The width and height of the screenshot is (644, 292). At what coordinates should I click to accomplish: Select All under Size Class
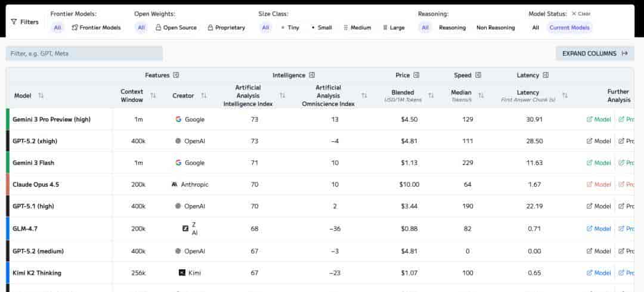[x=265, y=27]
